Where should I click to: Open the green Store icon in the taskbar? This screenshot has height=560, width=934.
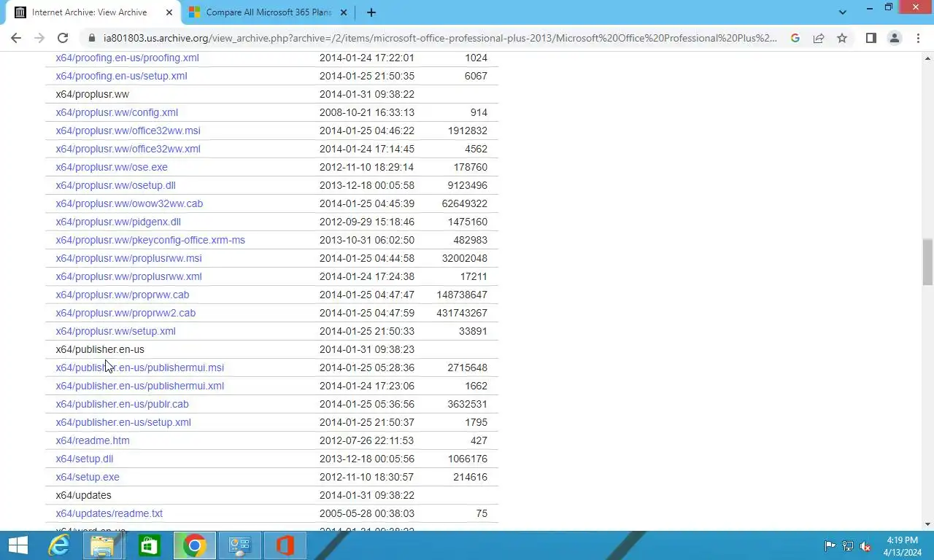click(149, 545)
